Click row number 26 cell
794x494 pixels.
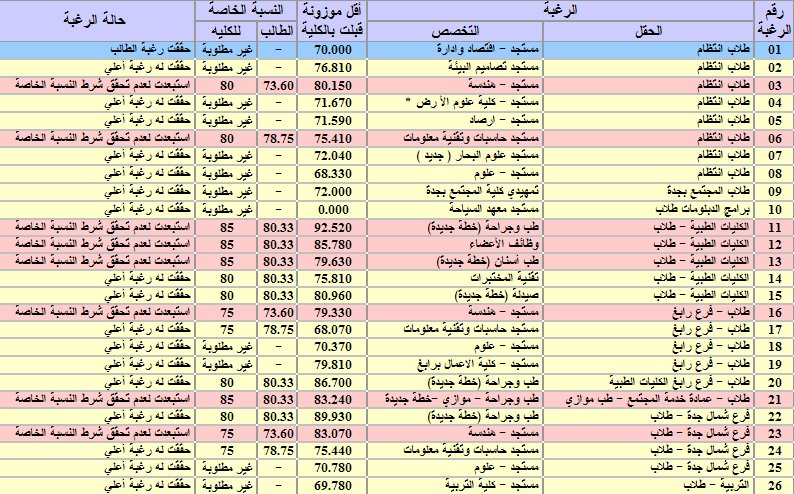point(774,485)
